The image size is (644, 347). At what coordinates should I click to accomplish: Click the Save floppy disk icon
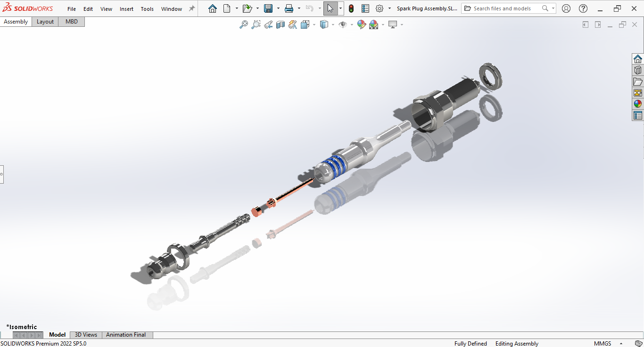click(268, 8)
